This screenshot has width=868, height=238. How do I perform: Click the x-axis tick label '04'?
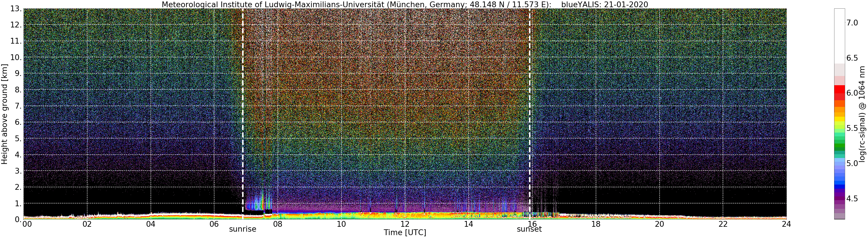151,224
